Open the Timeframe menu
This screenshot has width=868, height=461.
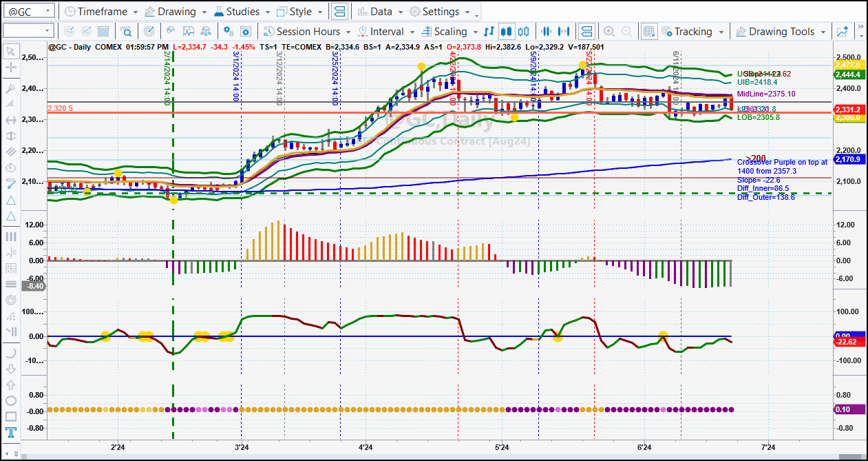click(x=101, y=12)
